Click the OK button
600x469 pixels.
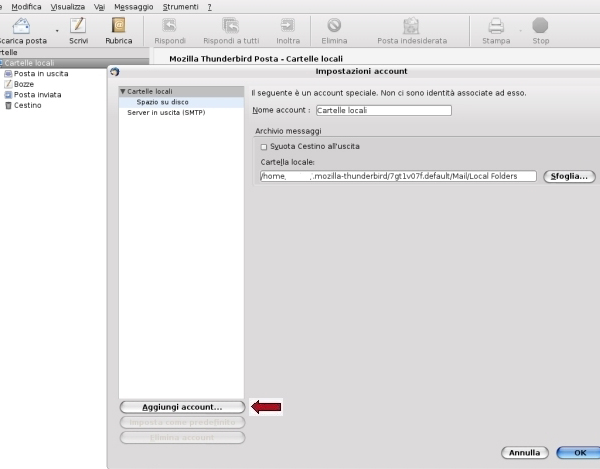[579, 453]
